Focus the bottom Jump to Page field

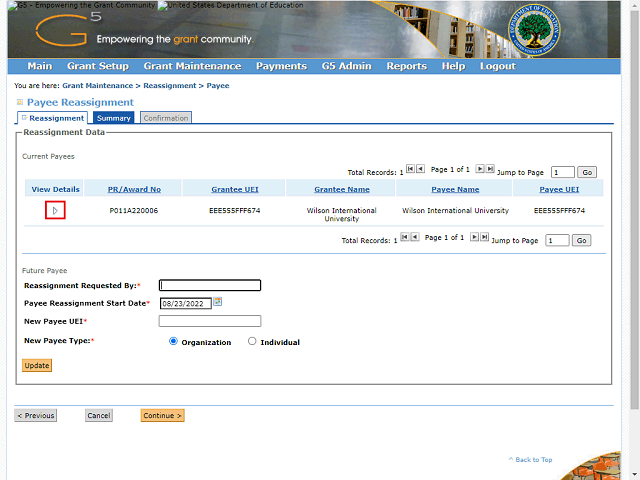click(557, 240)
